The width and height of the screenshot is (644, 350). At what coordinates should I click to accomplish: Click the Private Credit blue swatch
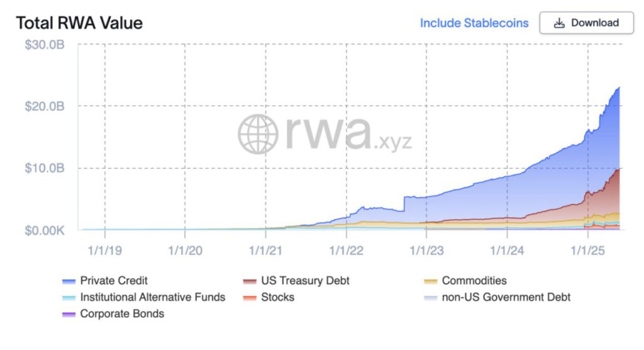coord(69,281)
